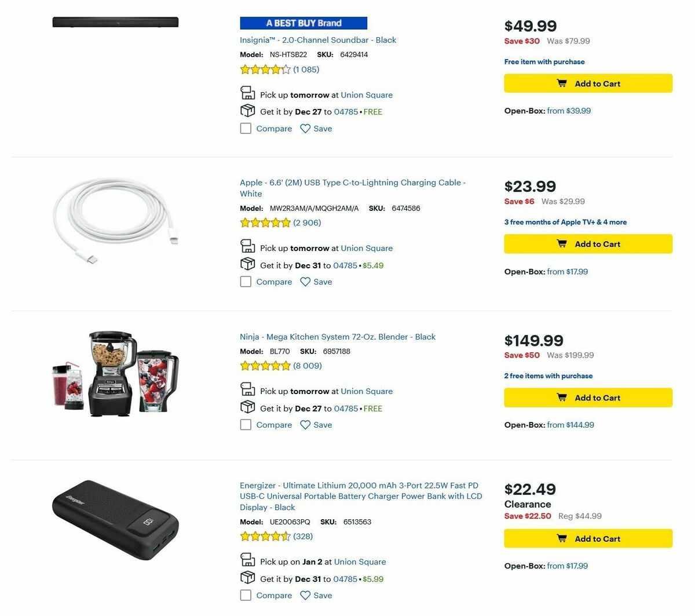This screenshot has height=616, width=695.
Task: Click the star rating for the Apple cable
Action: 265,223
